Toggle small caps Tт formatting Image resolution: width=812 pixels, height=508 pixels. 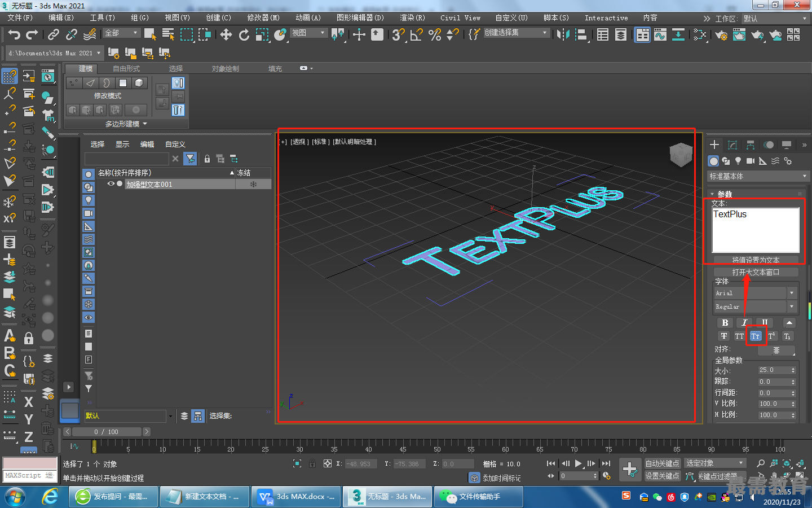(x=756, y=336)
